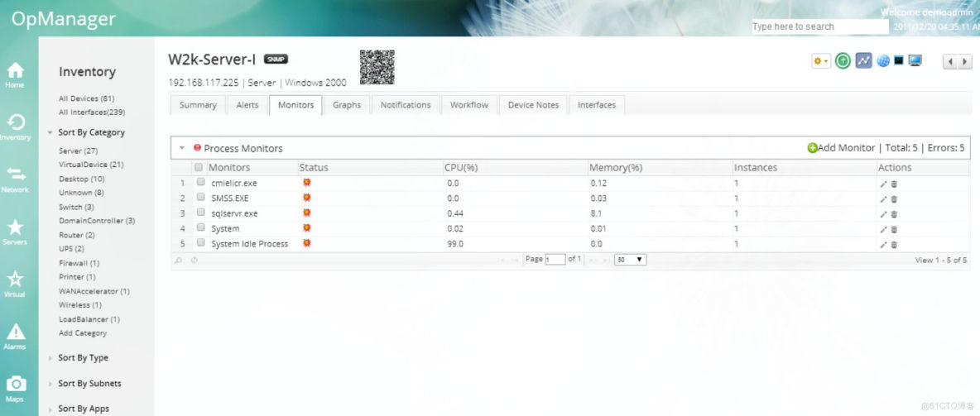Screen dimensions: 980x416
Task: Edit the cmielicr.exe monitor with pencil icon
Action: pyautogui.click(x=883, y=184)
